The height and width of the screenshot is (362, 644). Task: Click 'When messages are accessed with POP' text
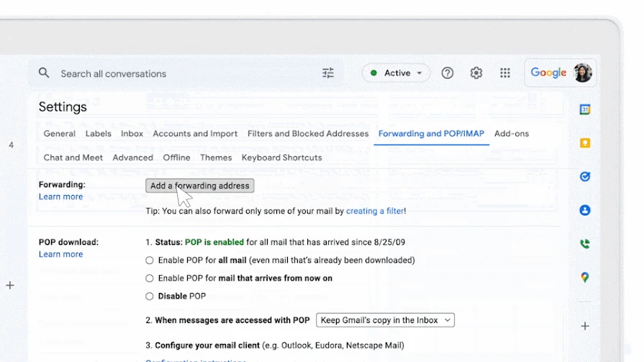(x=232, y=320)
